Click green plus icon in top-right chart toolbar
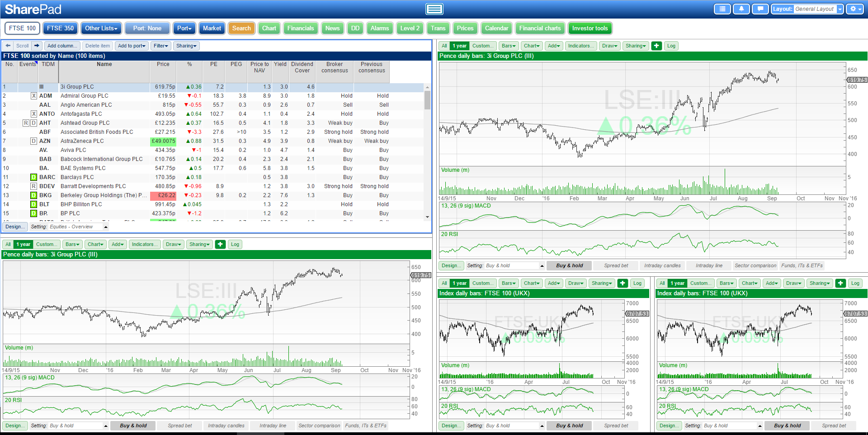Screen dimensions: 868x435 [x=657, y=46]
